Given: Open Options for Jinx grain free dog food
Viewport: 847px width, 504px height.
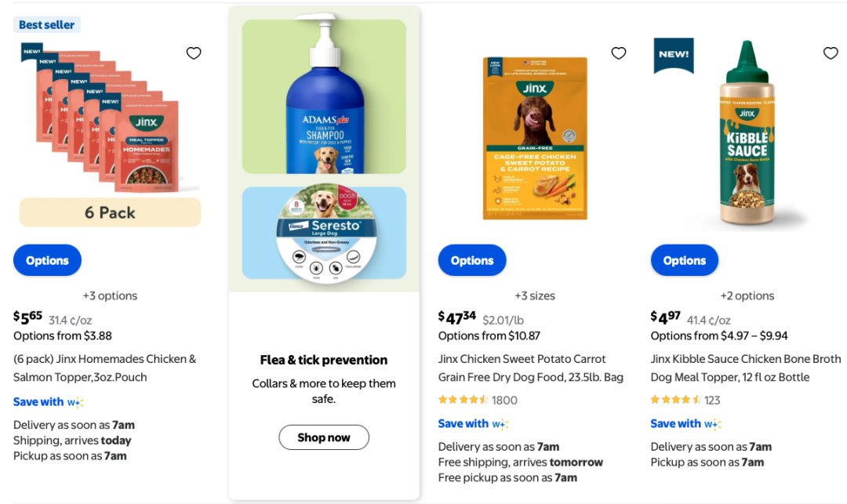Looking at the screenshot, I should (x=472, y=260).
